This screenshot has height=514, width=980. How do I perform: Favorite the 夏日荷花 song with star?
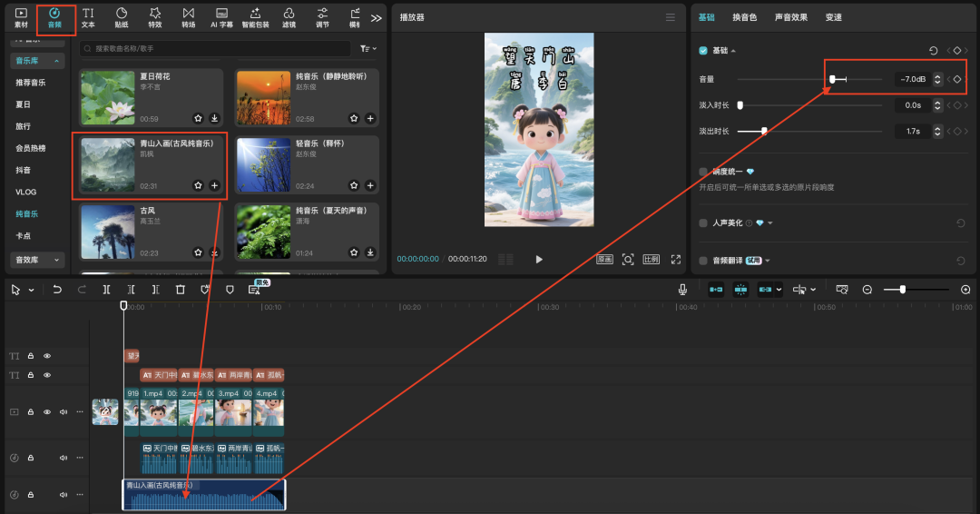198,118
